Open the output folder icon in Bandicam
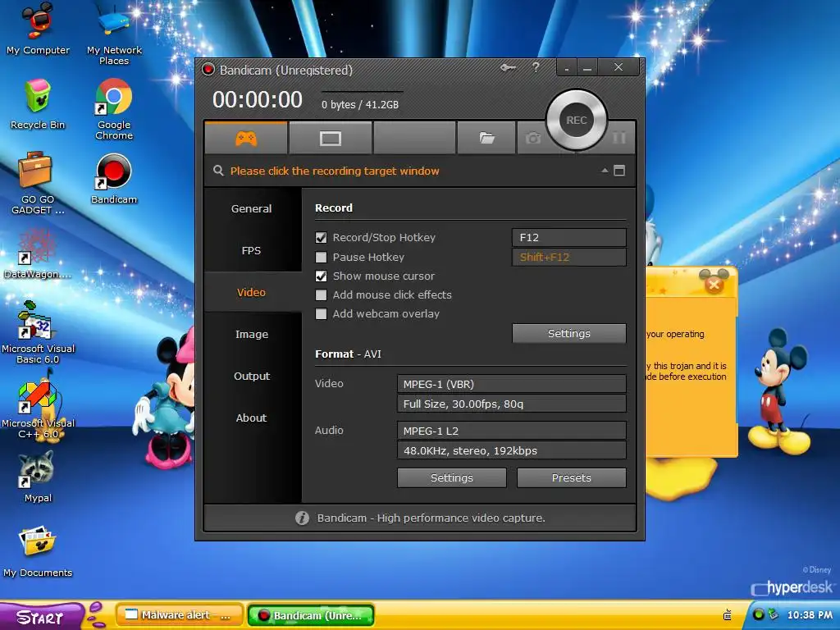The height and width of the screenshot is (630, 840). pyautogui.click(x=486, y=138)
